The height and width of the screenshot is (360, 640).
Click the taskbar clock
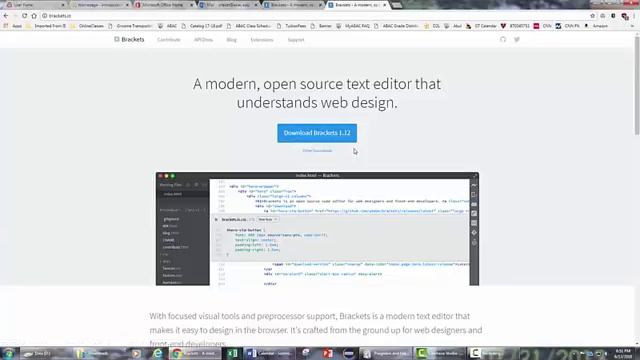pos(622,353)
